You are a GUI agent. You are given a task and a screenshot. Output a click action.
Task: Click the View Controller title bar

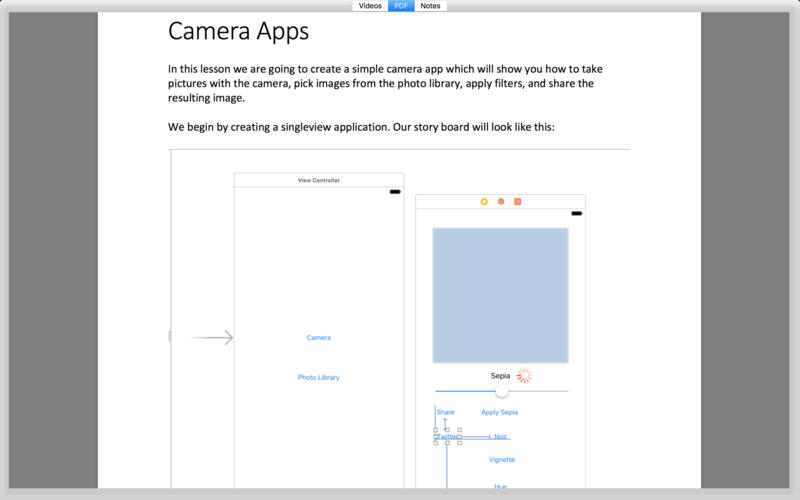point(319,180)
